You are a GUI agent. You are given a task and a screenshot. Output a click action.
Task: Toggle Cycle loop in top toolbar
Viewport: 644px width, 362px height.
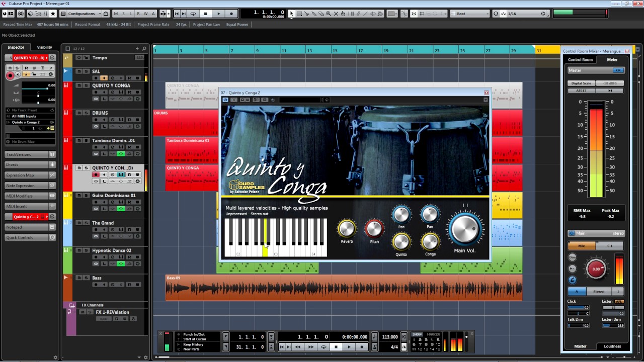tap(193, 14)
